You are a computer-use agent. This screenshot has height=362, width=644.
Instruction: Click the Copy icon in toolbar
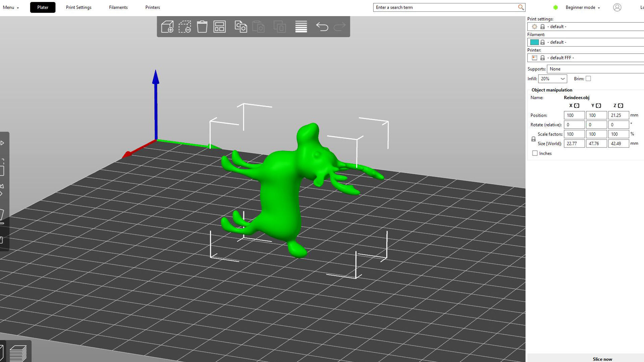[x=240, y=27]
